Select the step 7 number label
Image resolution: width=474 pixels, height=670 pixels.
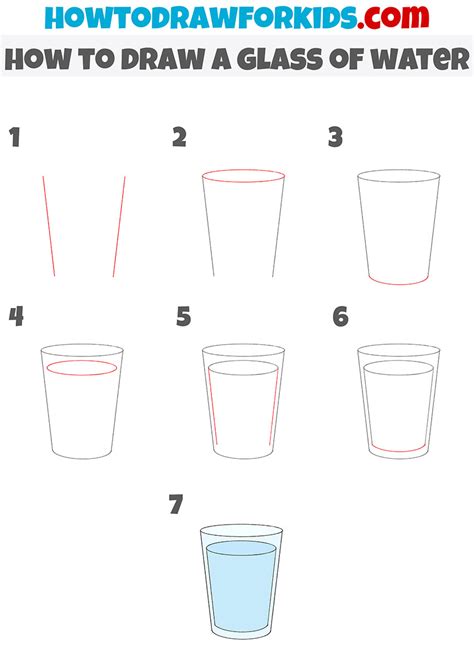tap(176, 504)
